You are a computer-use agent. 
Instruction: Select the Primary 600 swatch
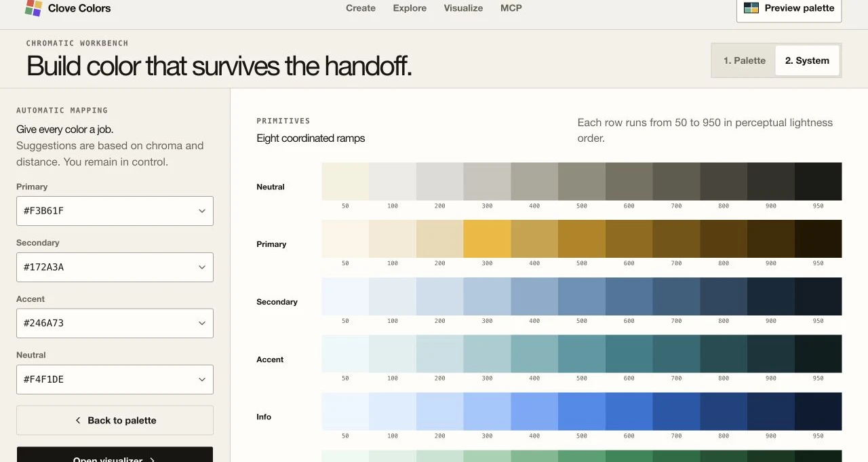[x=629, y=239]
